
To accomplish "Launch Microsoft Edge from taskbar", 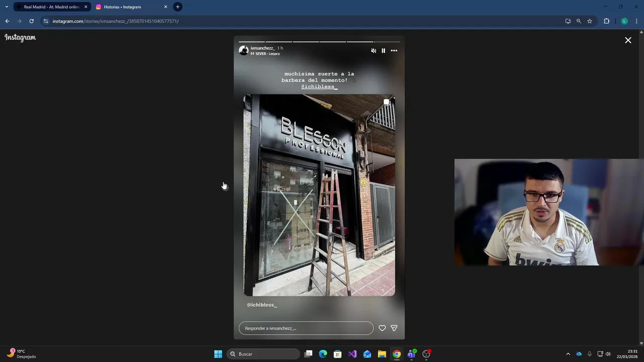I will coord(323,354).
